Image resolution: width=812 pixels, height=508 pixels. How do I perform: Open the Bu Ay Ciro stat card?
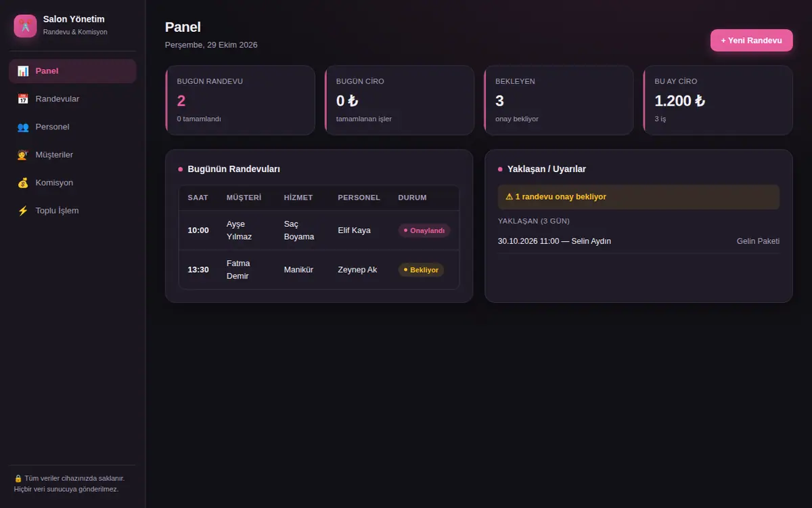(x=718, y=100)
